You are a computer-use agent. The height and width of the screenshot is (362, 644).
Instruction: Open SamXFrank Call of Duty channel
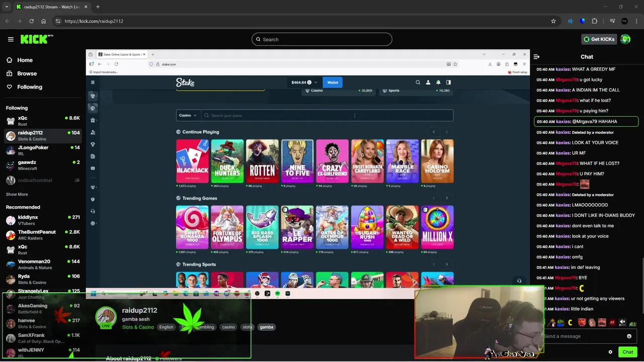click(x=43, y=338)
